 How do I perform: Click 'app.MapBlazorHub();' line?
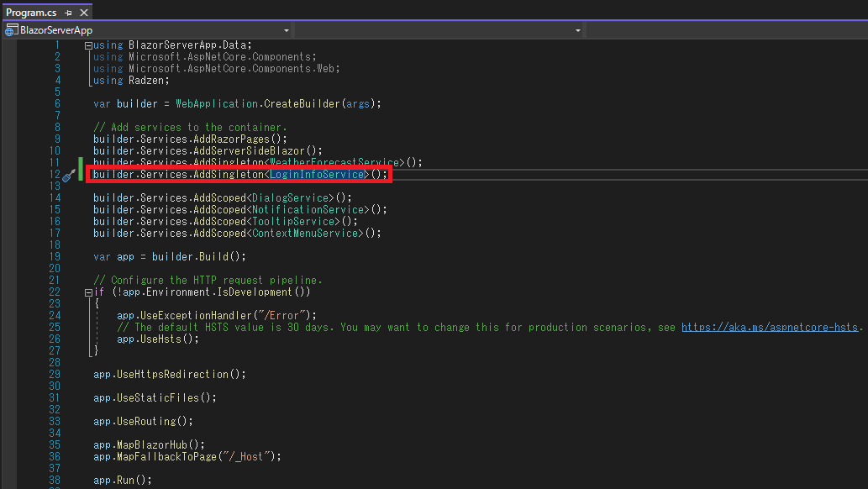(149, 444)
